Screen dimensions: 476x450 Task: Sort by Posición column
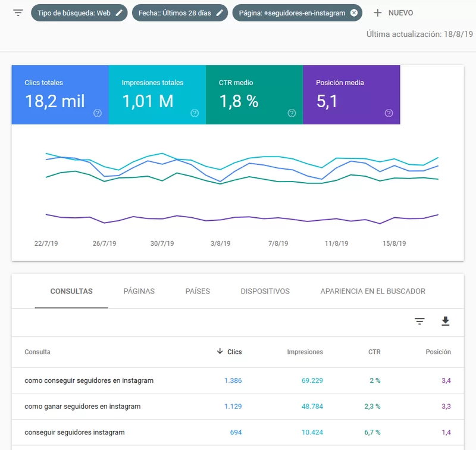(438, 352)
